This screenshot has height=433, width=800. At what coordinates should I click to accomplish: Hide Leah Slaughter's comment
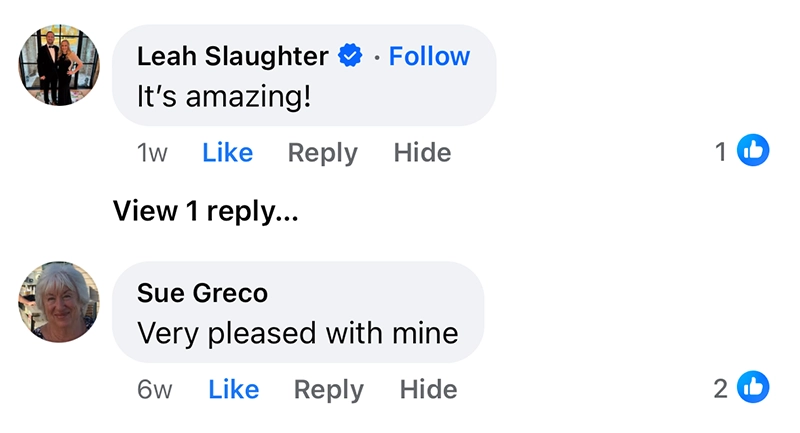click(x=422, y=153)
